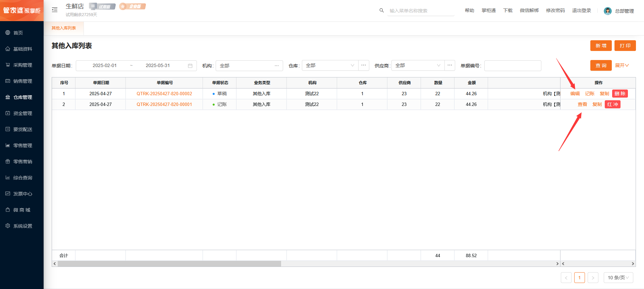Screen dimensions: 644x289
Task: Click the 综合查询 bar chart icon
Action: pyautogui.click(x=8, y=177)
